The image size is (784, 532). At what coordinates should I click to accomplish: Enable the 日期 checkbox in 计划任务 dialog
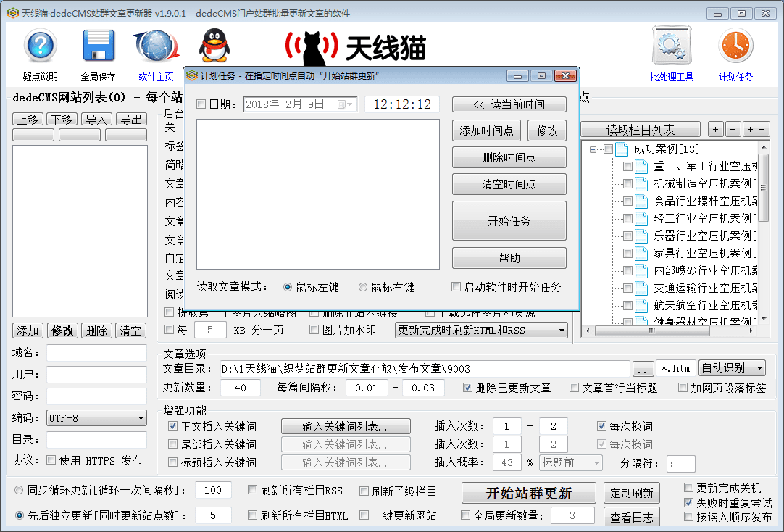click(x=201, y=104)
